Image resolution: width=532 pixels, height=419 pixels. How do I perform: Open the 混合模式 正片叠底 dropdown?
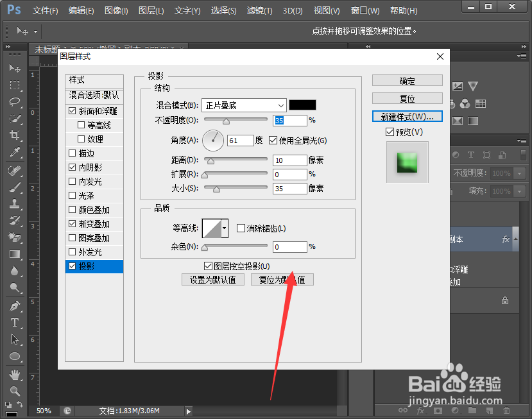click(x=244, y=105)
